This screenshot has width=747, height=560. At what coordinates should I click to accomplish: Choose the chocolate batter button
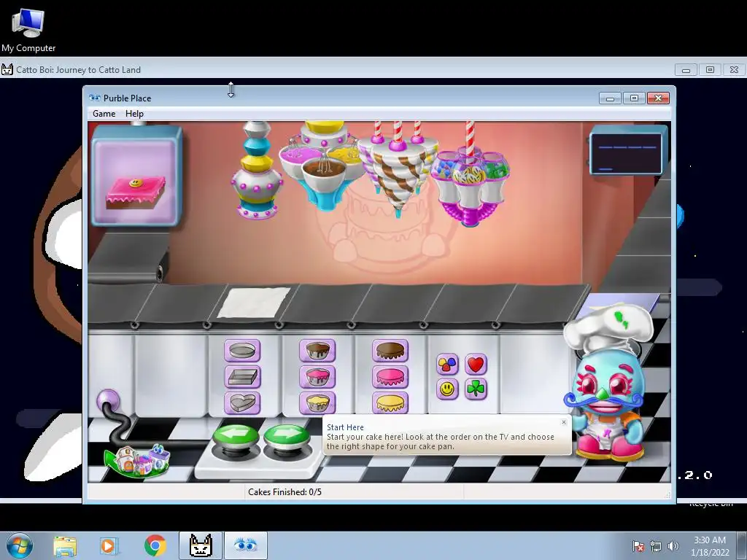[x=317, y=351]
